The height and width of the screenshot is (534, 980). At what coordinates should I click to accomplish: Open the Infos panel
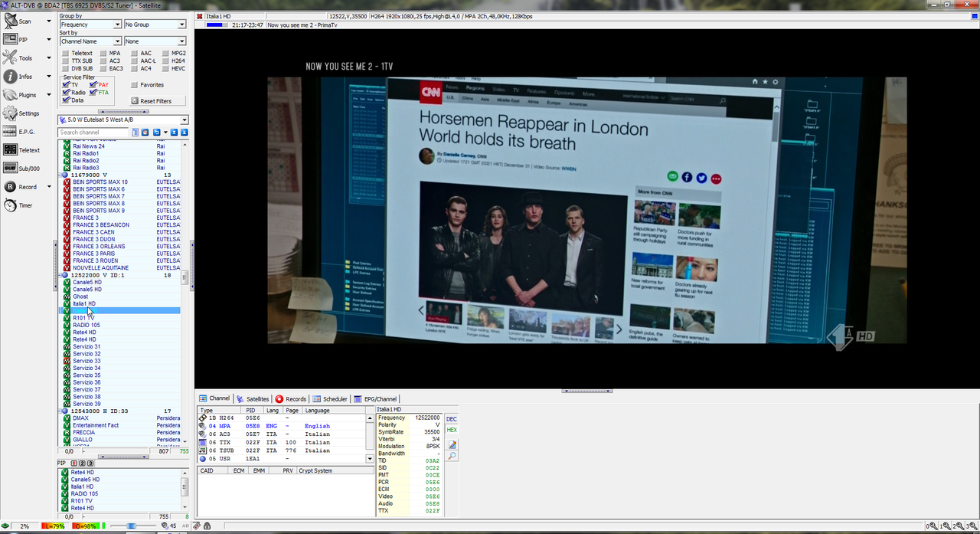(19, 77)
